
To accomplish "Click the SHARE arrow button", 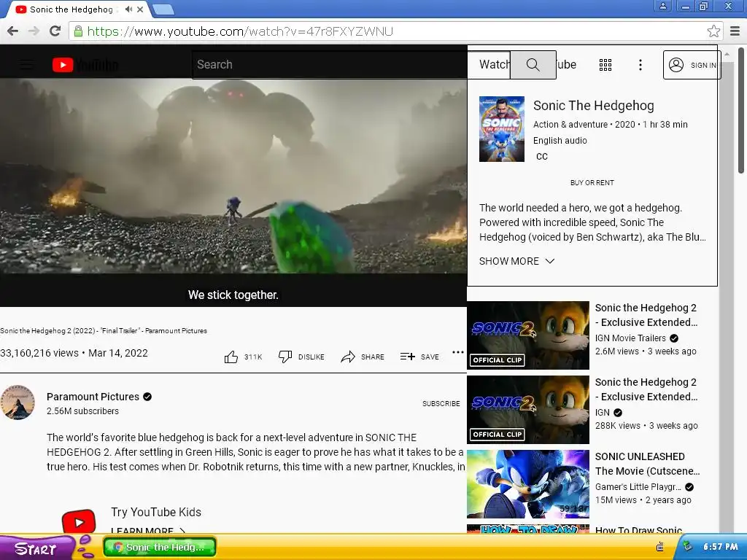I will tap(363, 357).
